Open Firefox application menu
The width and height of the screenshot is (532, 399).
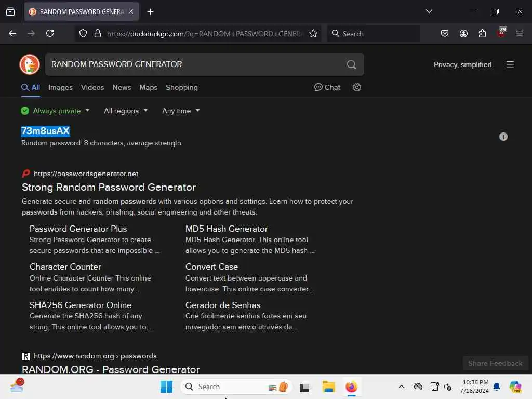point(519,33)
